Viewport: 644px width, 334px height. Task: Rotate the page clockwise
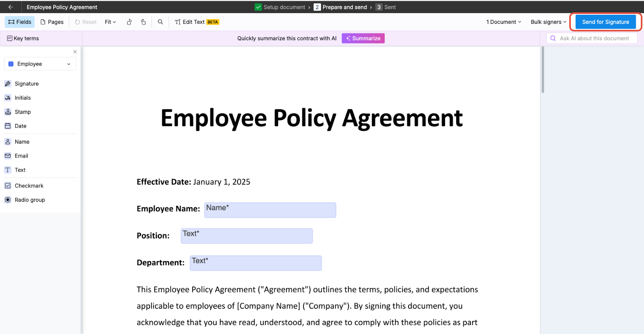tap(143, 22)
